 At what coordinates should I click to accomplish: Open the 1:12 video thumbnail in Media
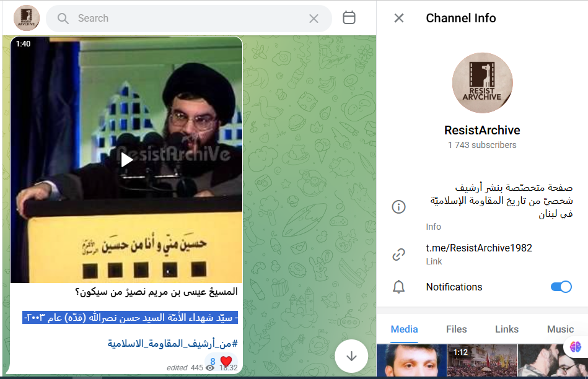tap(482, 360)
